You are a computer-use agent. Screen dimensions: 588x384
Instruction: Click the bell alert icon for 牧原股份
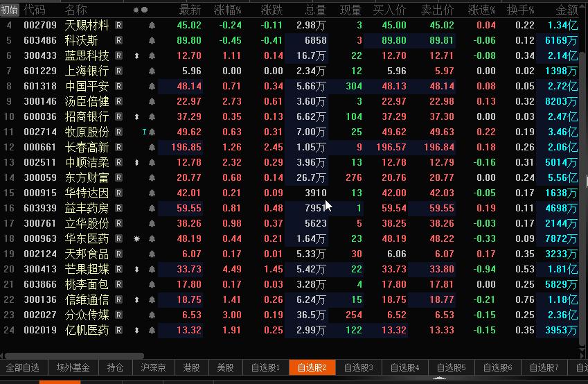[x=152, y=132]
